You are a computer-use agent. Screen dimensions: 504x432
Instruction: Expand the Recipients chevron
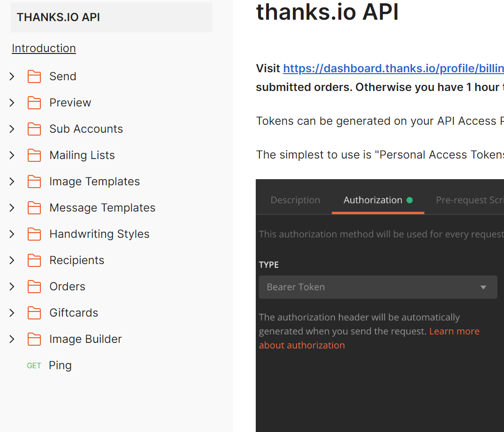pyautogui.click(x=12, y=260)
